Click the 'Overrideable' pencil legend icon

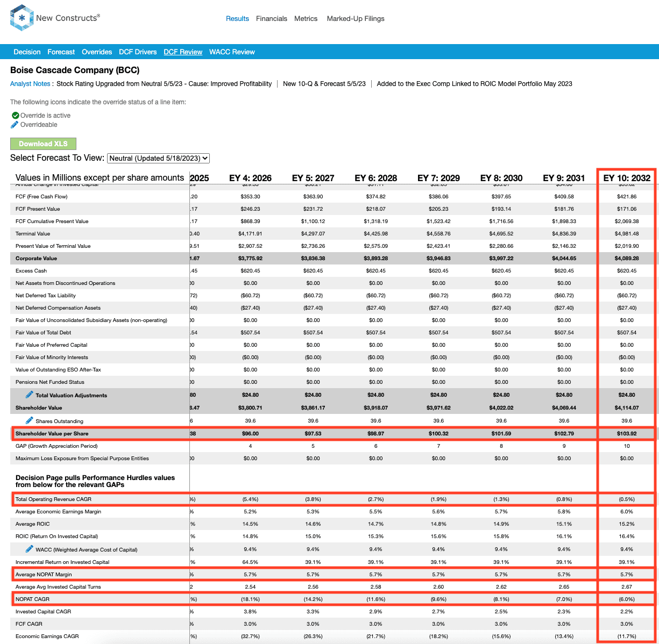(x=15, y=125)
